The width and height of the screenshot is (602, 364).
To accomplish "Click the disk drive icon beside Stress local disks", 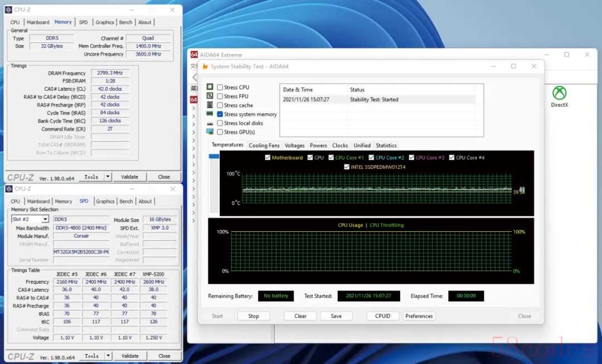I will (210, 123).
